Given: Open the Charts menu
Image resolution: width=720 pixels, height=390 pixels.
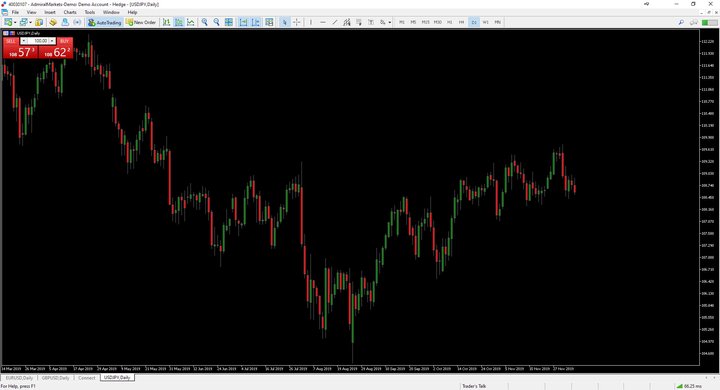Looking at the screenshot, I should point(70,12).
